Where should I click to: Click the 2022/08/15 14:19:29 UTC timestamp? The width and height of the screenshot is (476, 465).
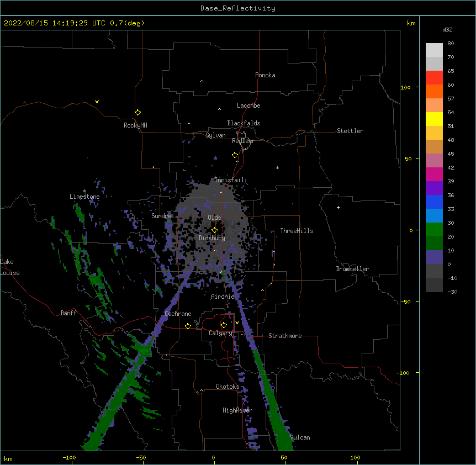pos(55,23)
